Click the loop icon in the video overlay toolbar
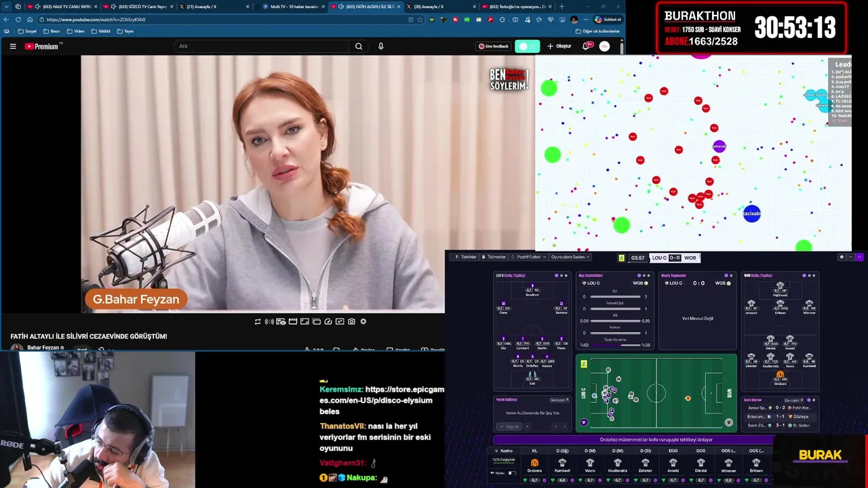Screen dimensions: 868x488 [258, 321]
